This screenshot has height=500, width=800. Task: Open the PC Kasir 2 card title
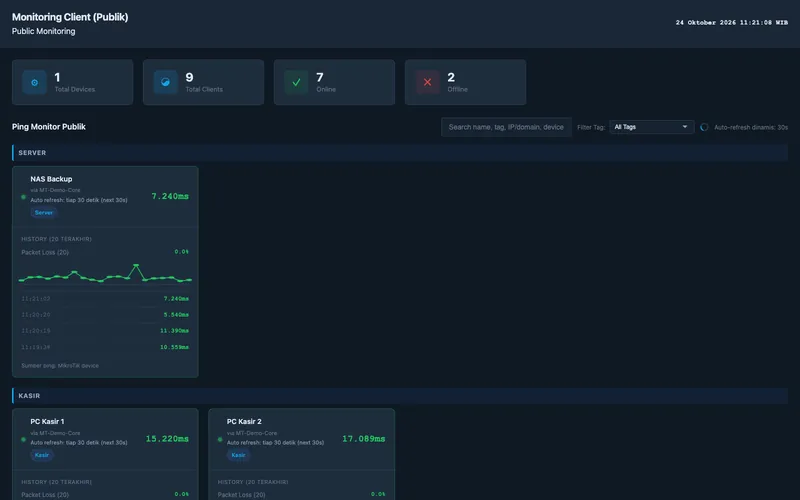click(x=244, y=421)
